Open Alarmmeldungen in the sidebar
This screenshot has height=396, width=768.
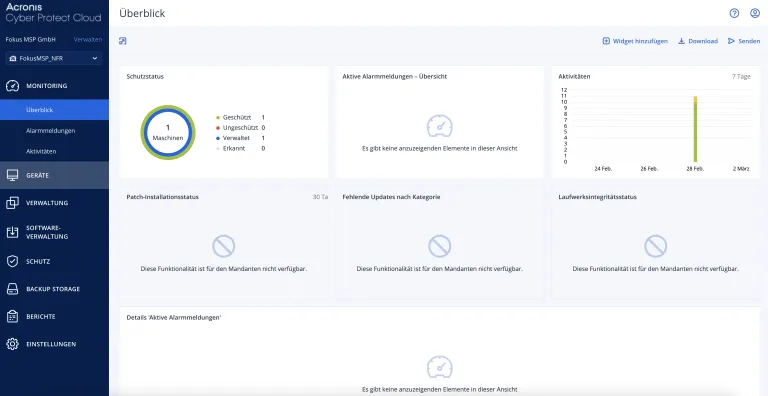[54, 131]
